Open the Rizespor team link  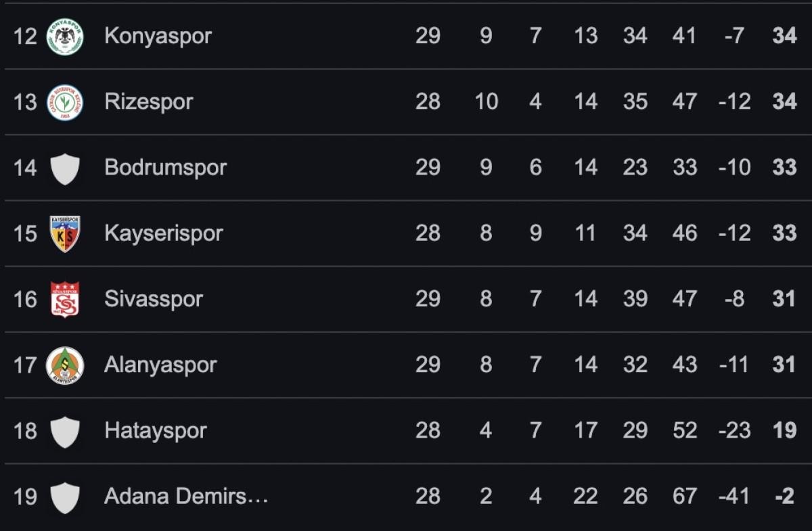(x=149, y=102)
